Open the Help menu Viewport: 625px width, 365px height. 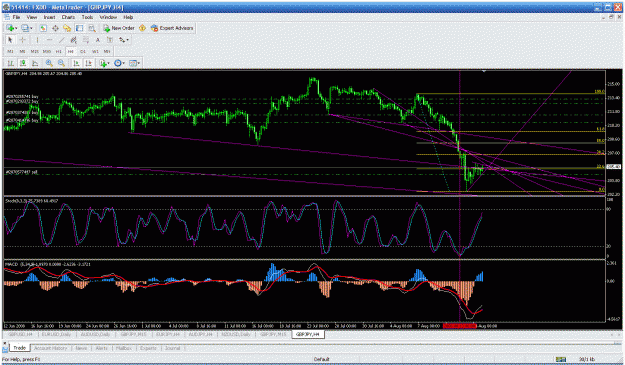click(x=128, y=17)
